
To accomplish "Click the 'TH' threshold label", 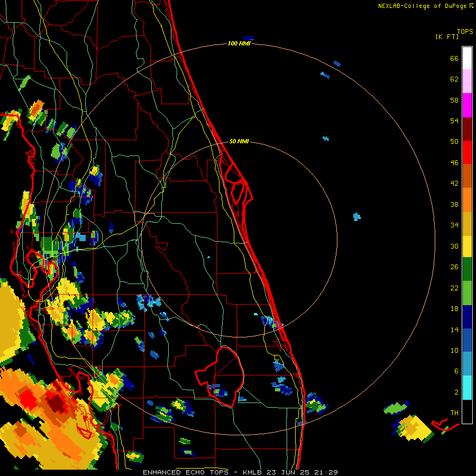I will [454, 413].
